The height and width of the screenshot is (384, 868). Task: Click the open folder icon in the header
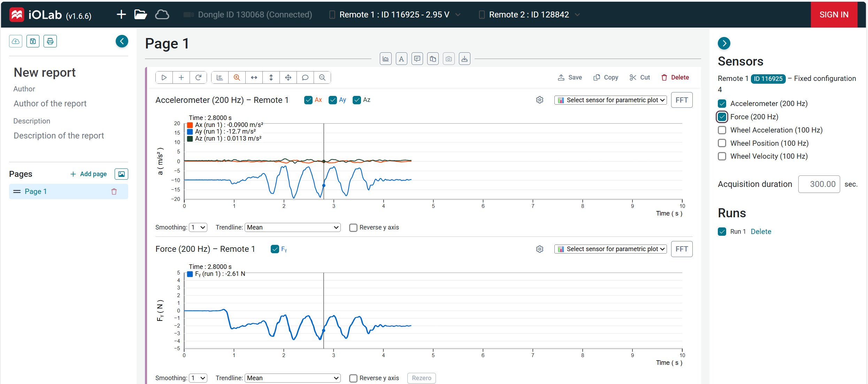click(140, 15)
